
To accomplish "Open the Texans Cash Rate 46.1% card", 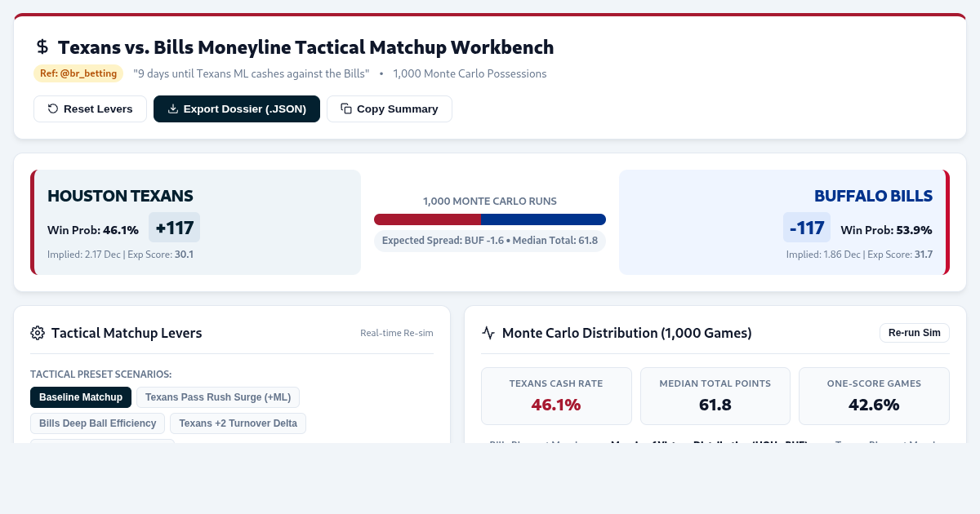I will 556,396.
